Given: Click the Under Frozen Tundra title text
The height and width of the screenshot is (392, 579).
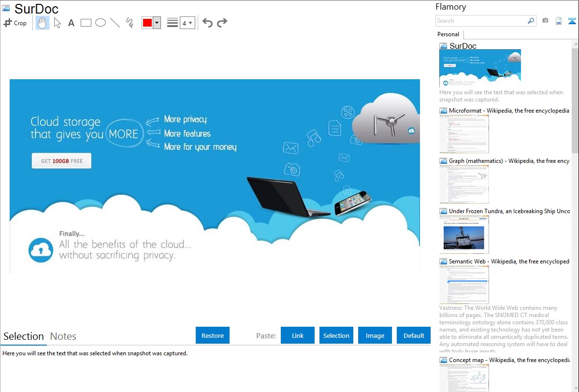Looking at the screenshot, I should 509,211.
